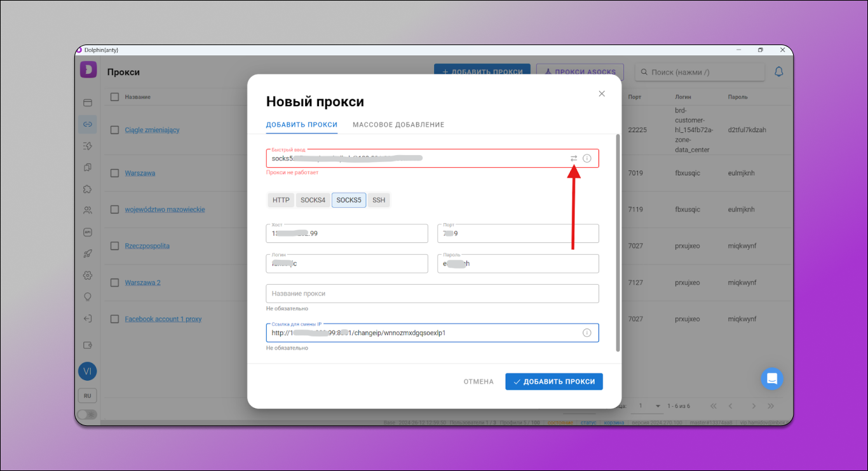Tick checkbox for Warszawa proxy
The image size is (868, 471).
(x=115, y=173)
